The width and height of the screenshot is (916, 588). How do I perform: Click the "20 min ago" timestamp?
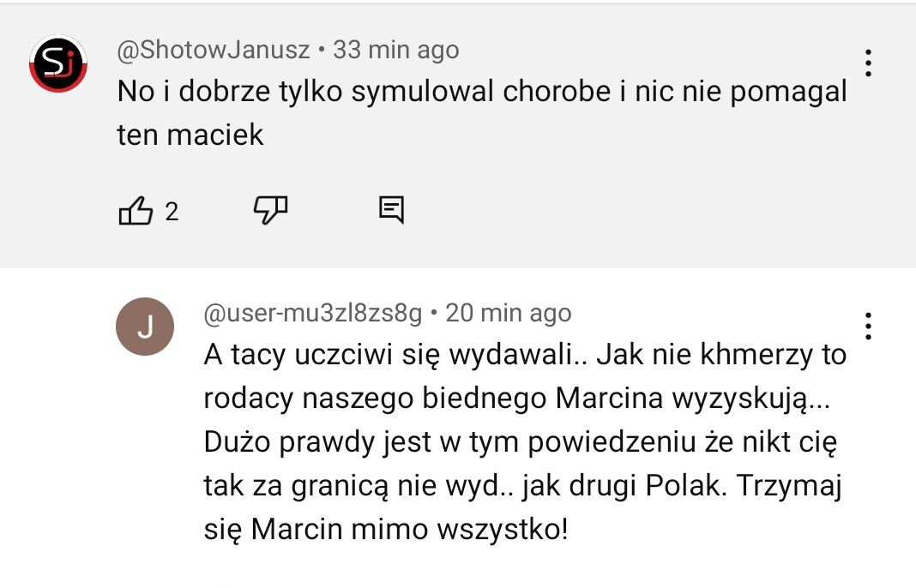pyautogui.click(x=509, y=314)
